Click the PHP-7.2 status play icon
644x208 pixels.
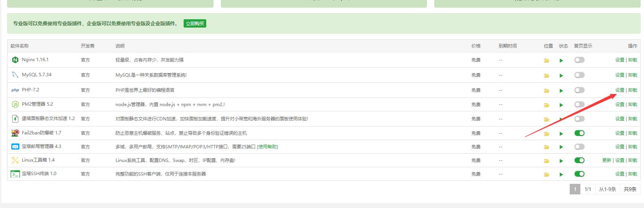click(561, 91)
